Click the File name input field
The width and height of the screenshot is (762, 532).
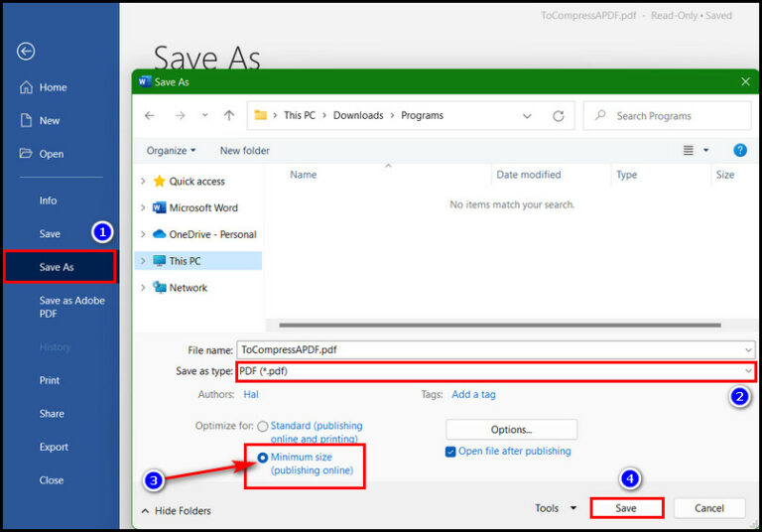(x=489, y=349)
